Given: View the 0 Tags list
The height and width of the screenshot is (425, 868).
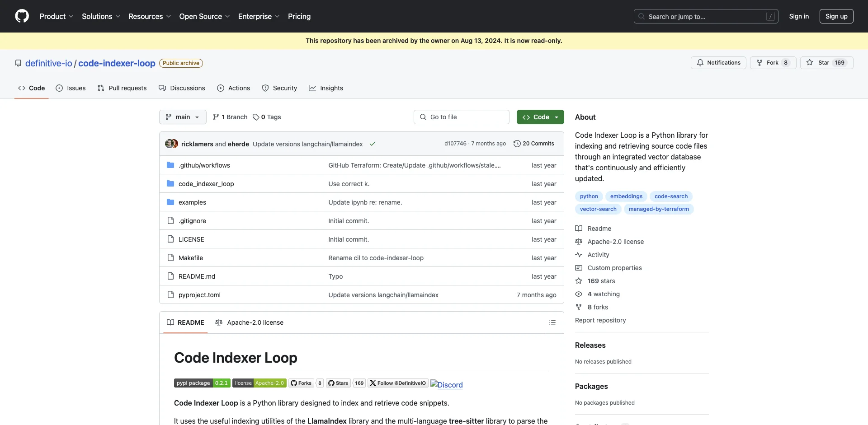Looking at the screenshot, I should [267, 117].
